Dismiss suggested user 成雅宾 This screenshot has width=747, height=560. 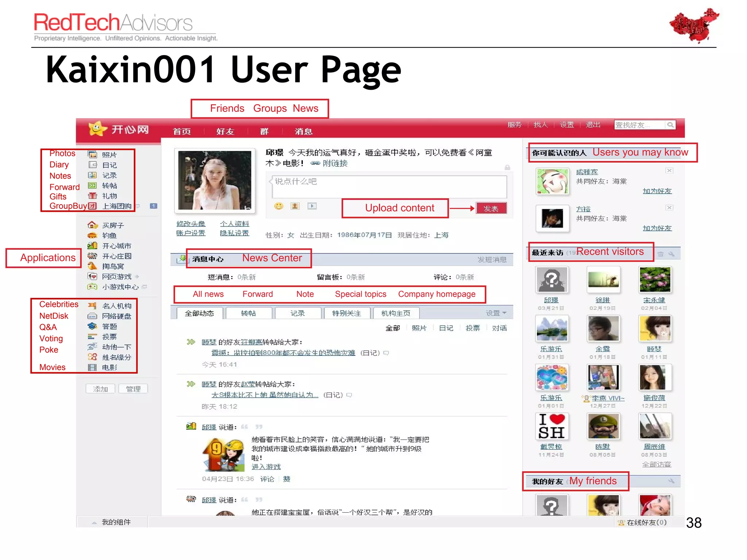(669, 171)
